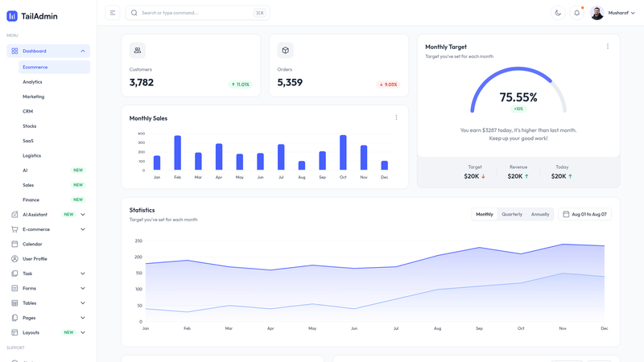Image resolution: width=644 pixels, height=362 pixels.
Task: Open the Aug 01 to Aug 07 date picker
Action: pyautogui.click(x=585, y=214)
